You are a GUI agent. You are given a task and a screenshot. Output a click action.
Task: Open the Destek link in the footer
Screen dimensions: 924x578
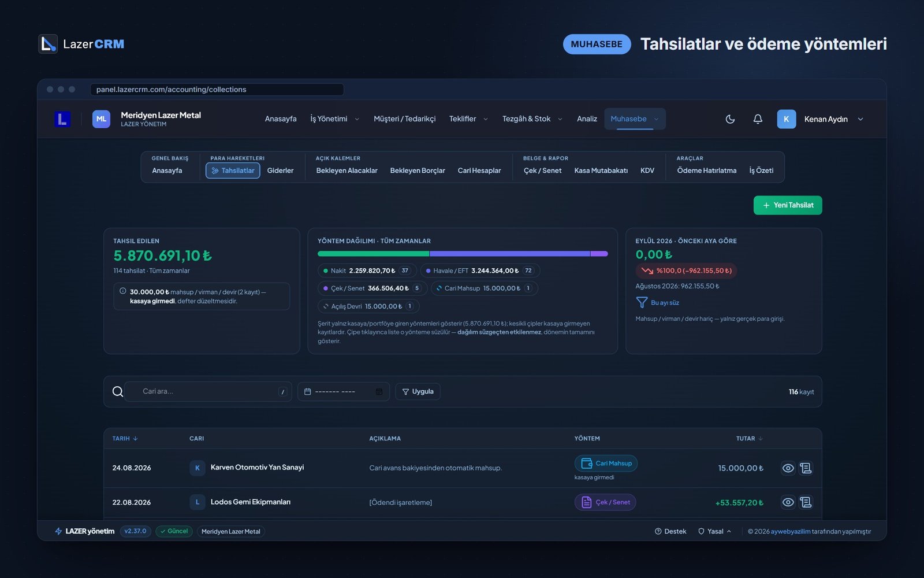tap(670, 531)
